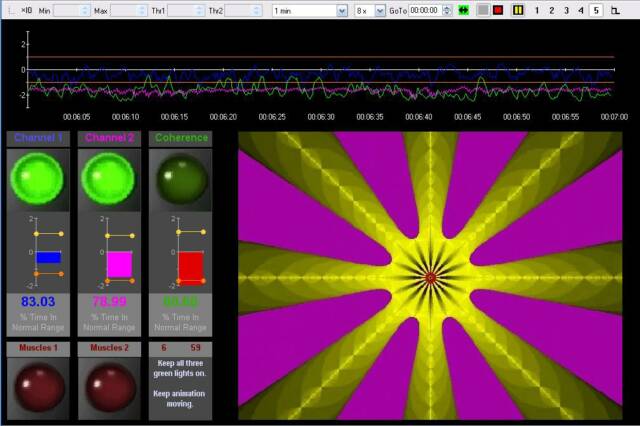The image size is (640, 426).
Task: Click the Coherence label
Action: (x=181, y=138)
